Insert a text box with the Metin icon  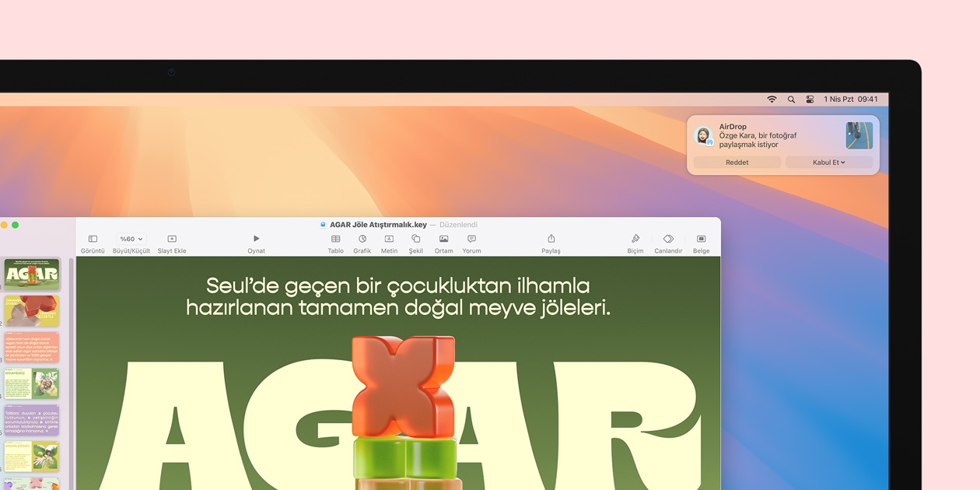pos(389,241)
